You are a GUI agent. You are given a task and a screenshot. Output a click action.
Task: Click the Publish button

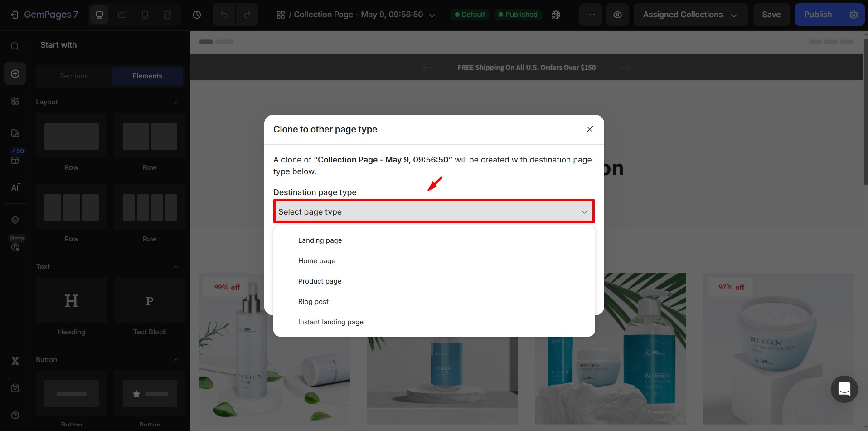(x=818, y=15)
